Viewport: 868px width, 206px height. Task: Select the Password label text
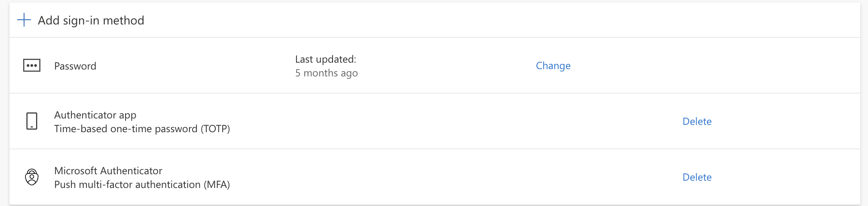(x=75, y=66)
